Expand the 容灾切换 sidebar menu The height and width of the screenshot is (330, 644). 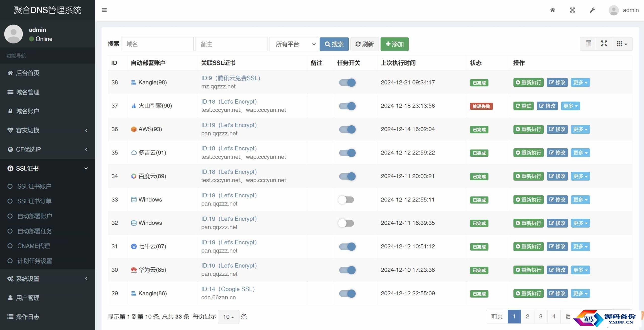point(48,130)
